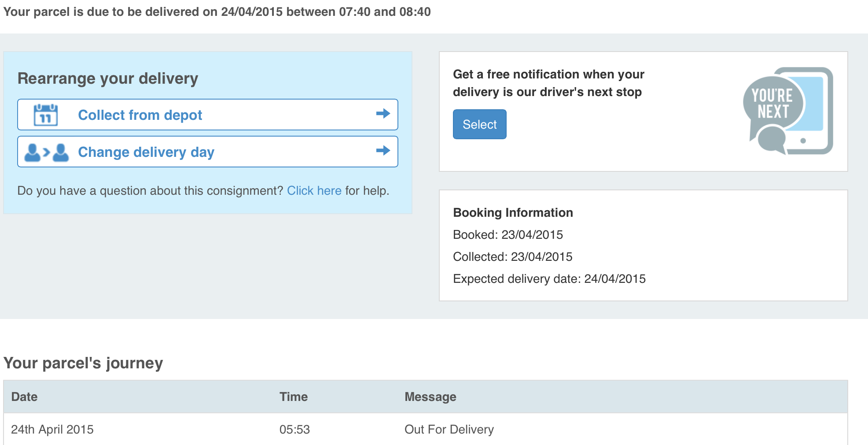Image resolution: width=868 pixels, height=445 pixels.
Task: Click the 05:53 time cell
Action: coord(294,430)
